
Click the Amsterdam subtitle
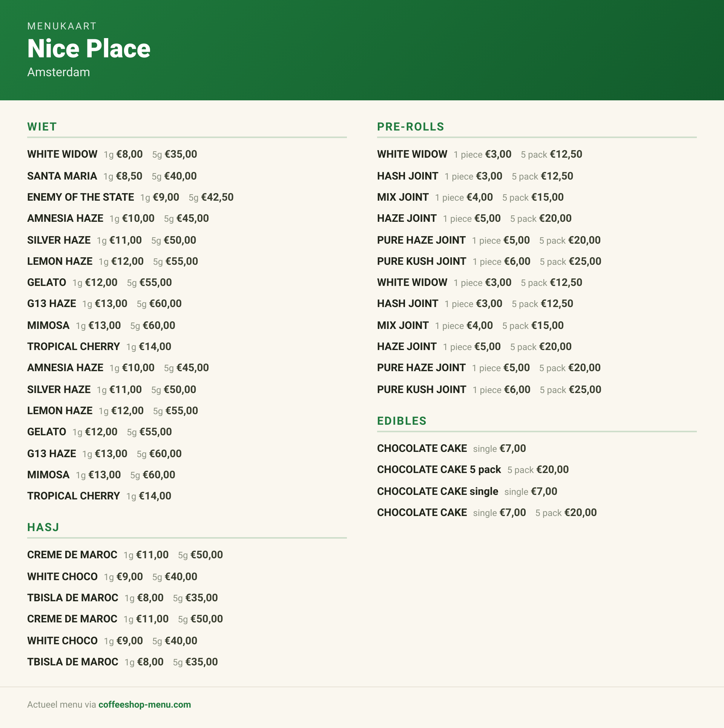[58, 72]
